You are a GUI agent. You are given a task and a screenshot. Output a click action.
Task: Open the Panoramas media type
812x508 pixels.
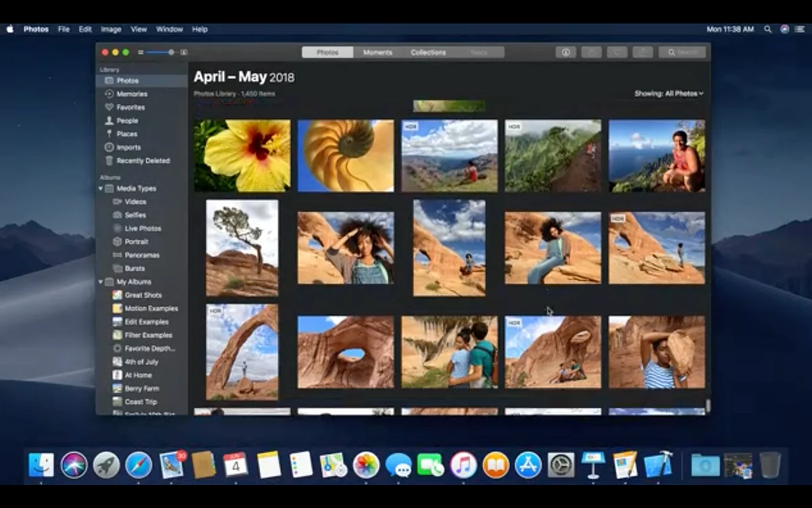tap(141, 255)
